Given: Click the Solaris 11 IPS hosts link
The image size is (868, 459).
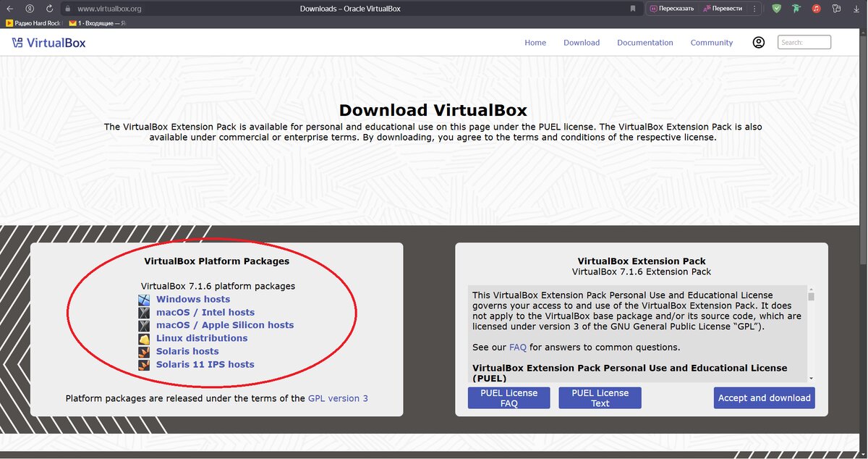Looking at the screenshot, I should coord(205,364).
